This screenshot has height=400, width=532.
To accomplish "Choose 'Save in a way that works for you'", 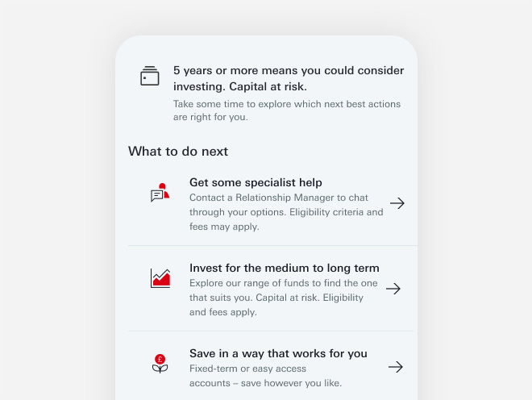I will 278,353.
